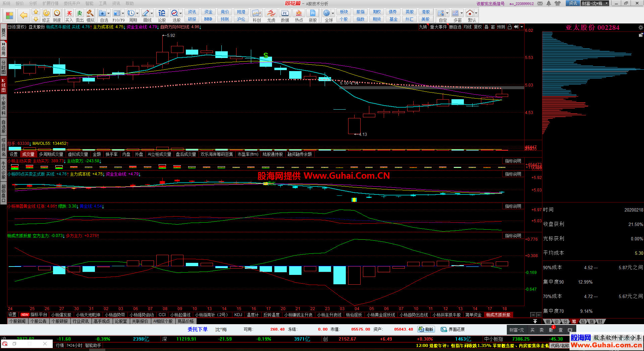Open the 分析 menu in menu bar

click(x=33, y=3)
